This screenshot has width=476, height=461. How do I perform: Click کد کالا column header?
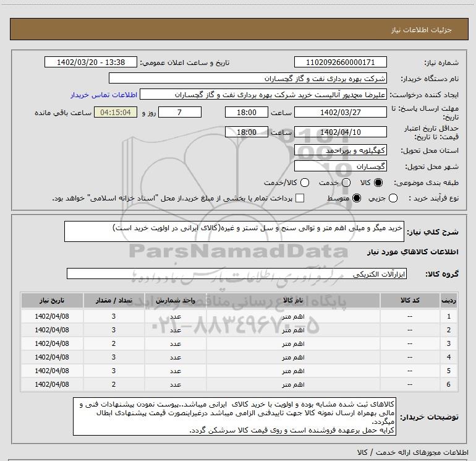[409, 301]
